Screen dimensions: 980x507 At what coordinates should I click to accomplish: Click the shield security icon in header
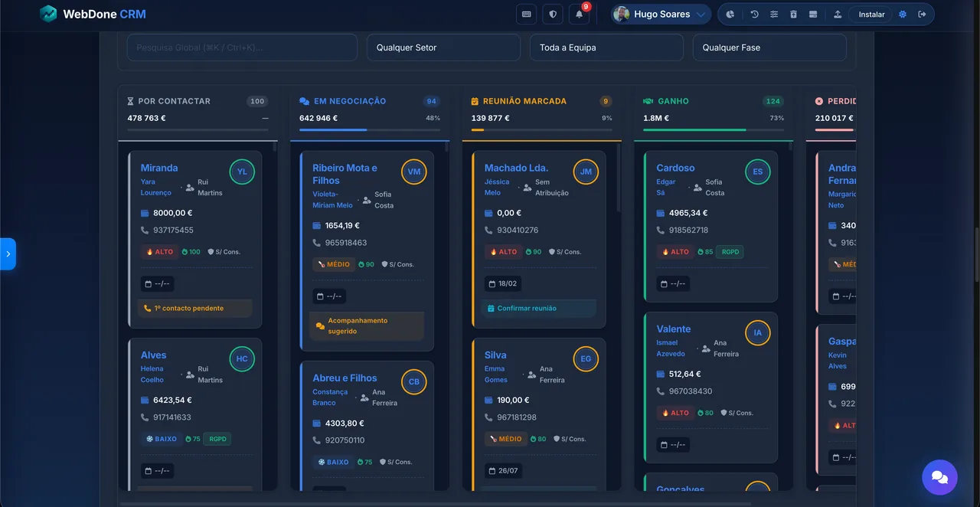click(x=553, y=14)
